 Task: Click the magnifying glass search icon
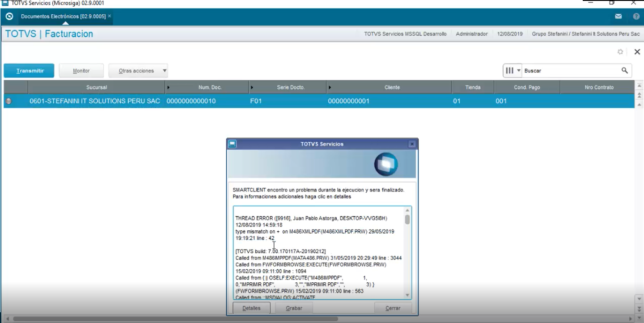click(625, 70)
